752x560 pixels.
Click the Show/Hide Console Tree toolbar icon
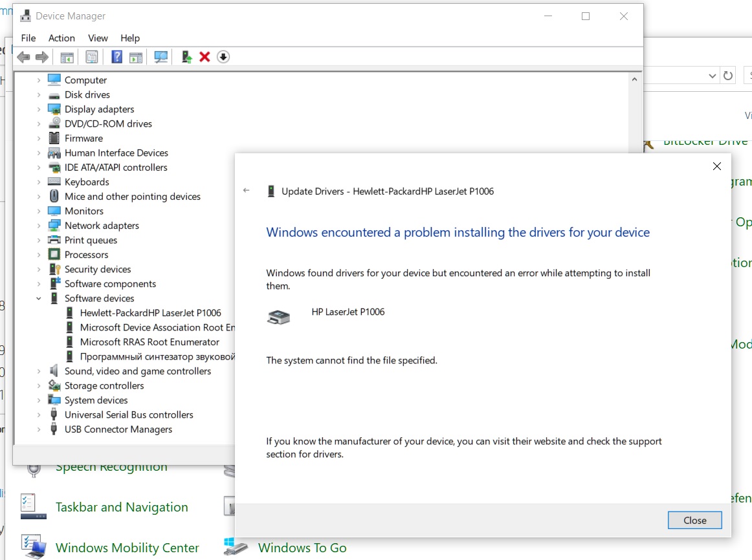(67, 57)
